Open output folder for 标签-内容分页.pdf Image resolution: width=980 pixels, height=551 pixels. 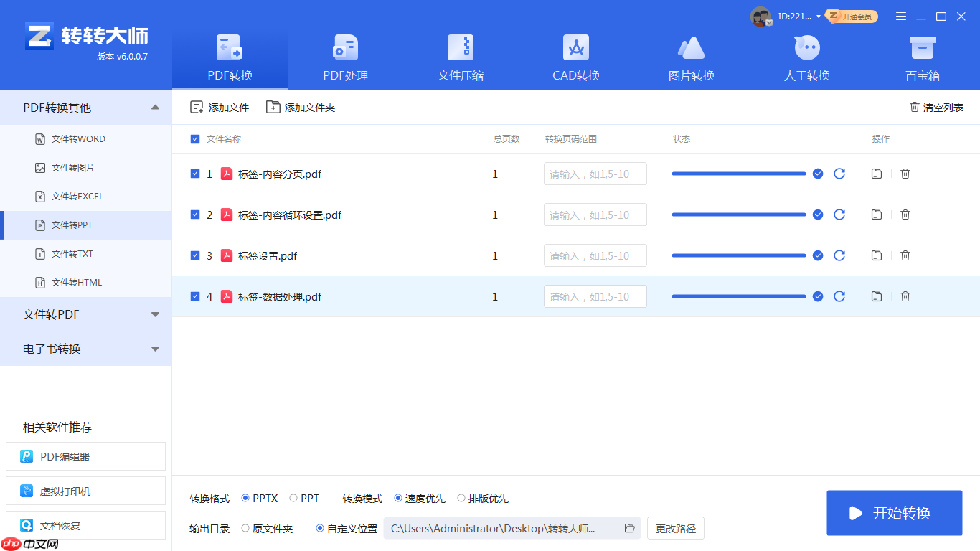(x=876, y=174)
